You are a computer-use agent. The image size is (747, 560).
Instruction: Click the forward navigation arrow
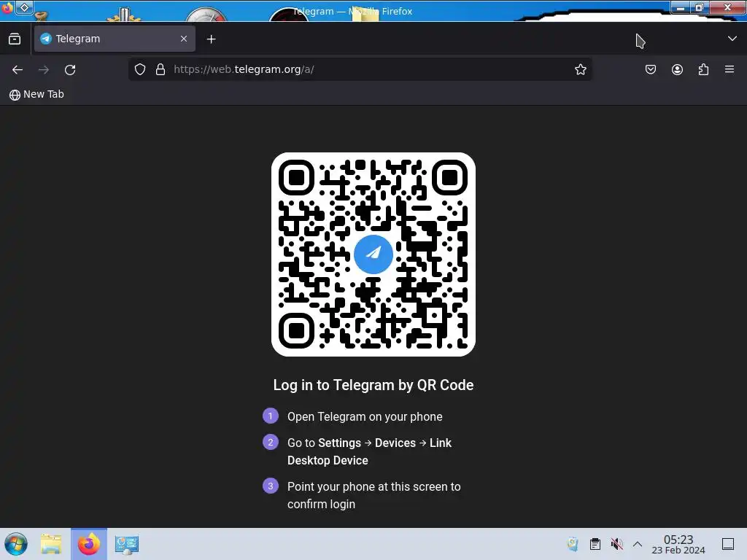[x=44, y=69]
